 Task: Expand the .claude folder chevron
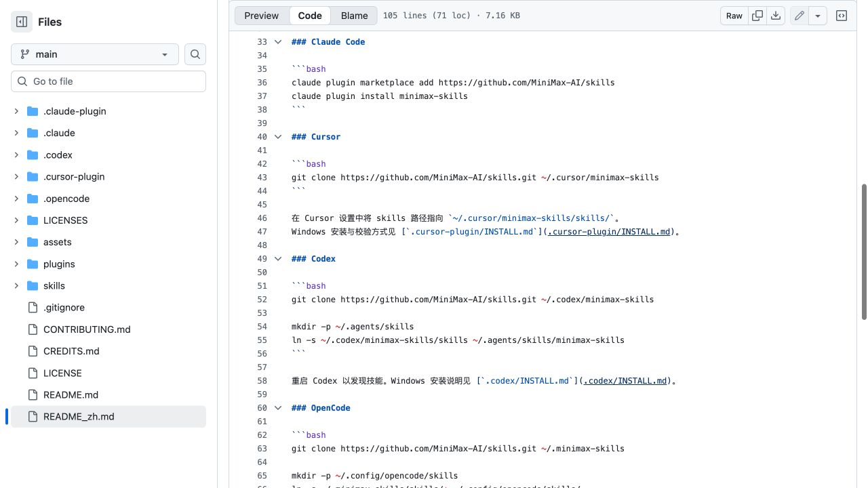click(16, 133)
